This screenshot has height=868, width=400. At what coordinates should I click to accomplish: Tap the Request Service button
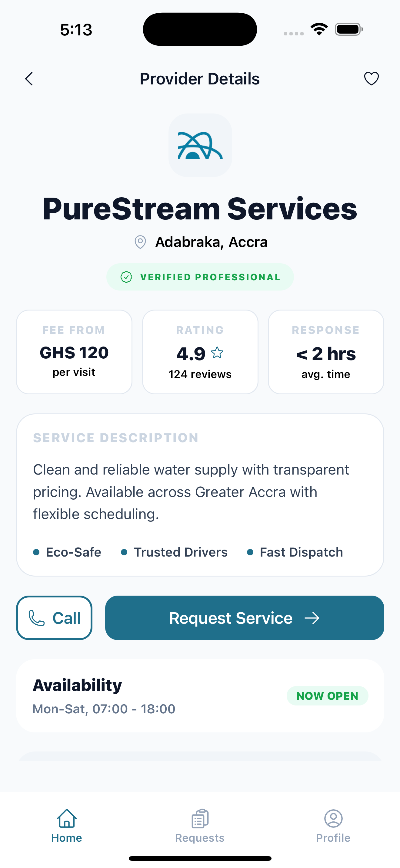[245, 618]
